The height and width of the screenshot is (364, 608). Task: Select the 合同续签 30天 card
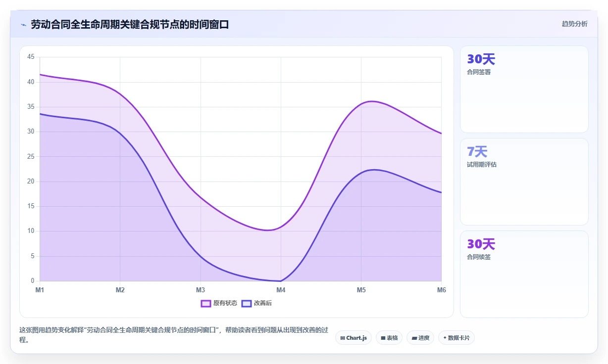(x=524, y=274)
